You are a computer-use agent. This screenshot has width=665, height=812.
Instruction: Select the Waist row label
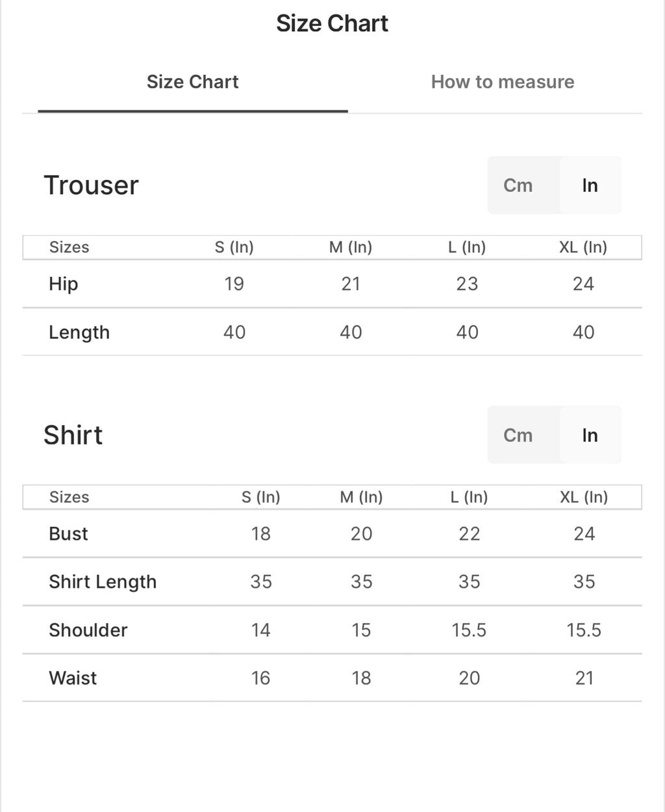pyautogui.click(x=73, y=678)
